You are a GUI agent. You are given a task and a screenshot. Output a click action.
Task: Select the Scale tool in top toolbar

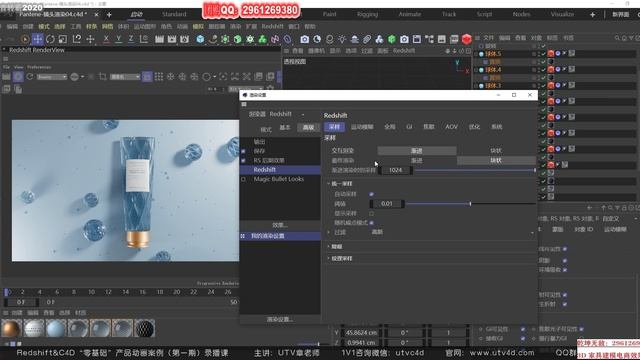[x=63, y=39]
